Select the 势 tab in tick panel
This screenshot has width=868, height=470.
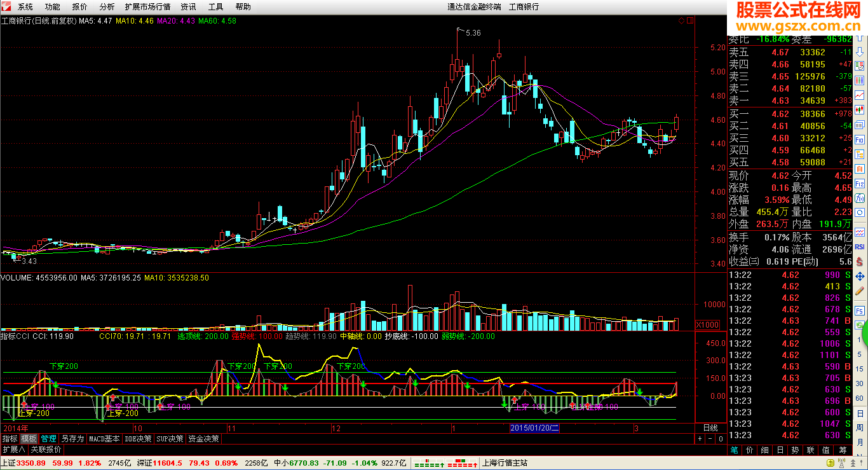795,450
